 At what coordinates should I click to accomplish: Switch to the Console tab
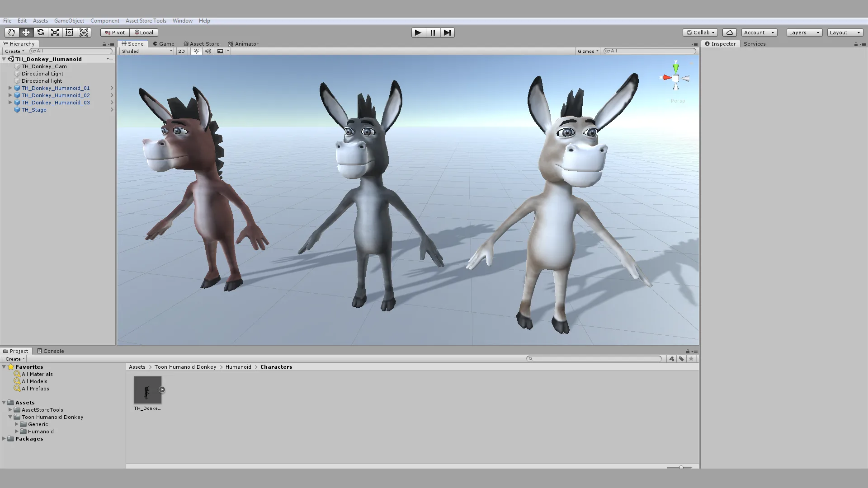[x=51, y=351]
